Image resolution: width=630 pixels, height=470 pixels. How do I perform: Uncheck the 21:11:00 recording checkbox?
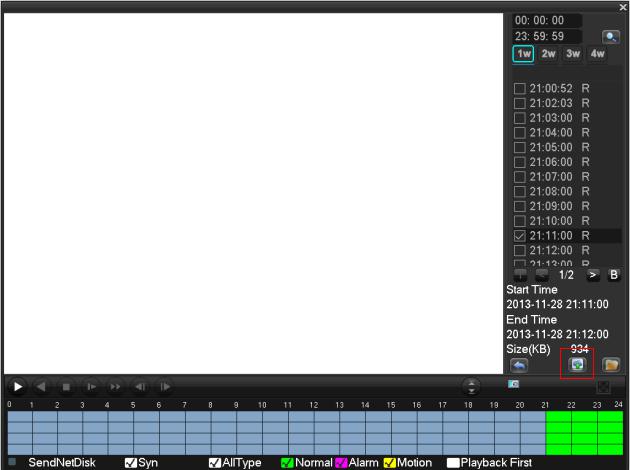520,236
